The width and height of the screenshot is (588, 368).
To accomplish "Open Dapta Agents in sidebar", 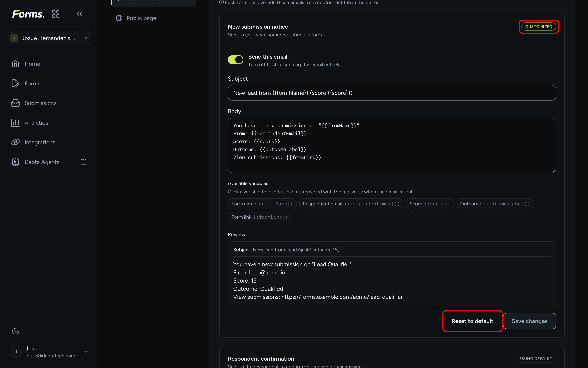I will pyautogui.click(x=49, y=162).
